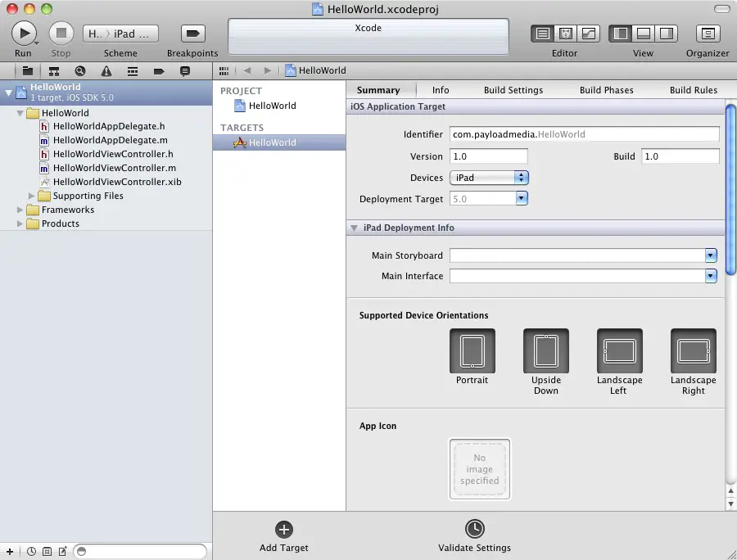Click the Run button in the toolbar
This screenshot has width=737, height=560.
[23, 34]
